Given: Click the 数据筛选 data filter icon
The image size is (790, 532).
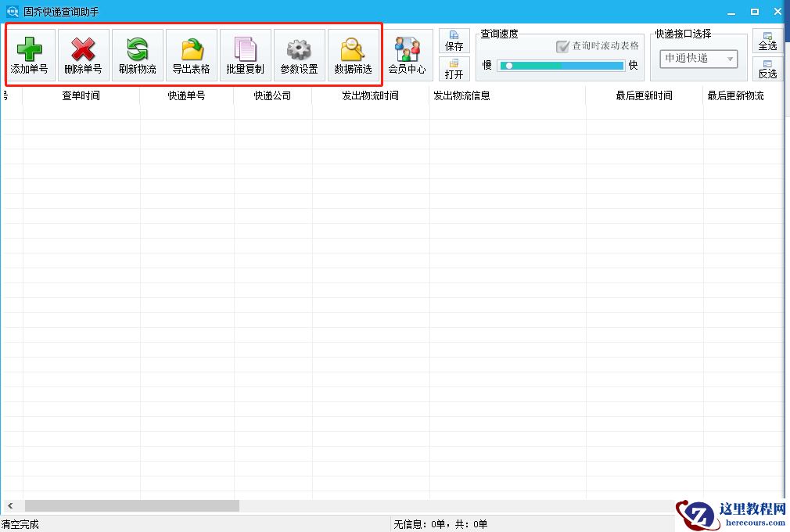Looking at the screenshot, I should 353,54.
